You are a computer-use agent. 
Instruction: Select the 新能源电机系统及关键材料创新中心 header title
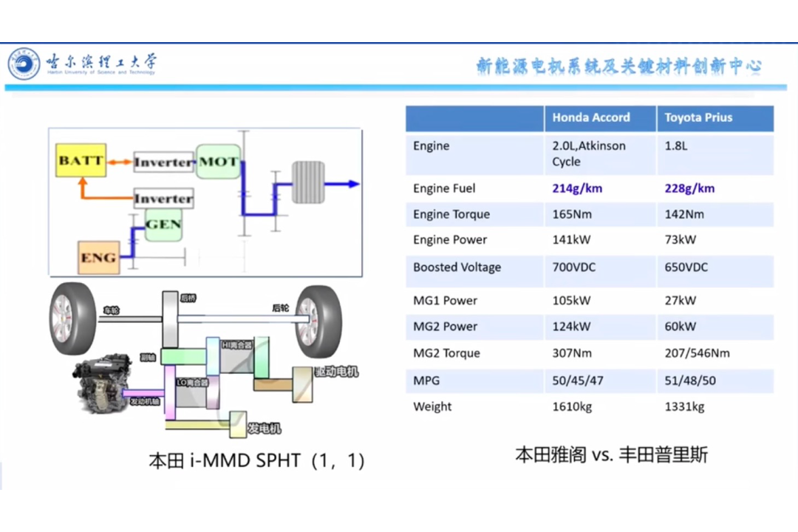coord(618,66)
